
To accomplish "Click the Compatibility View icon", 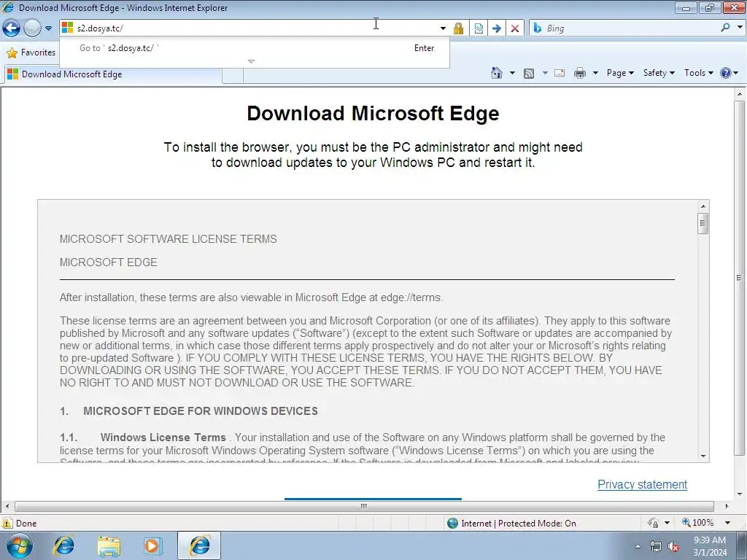I will pos(479,28).
